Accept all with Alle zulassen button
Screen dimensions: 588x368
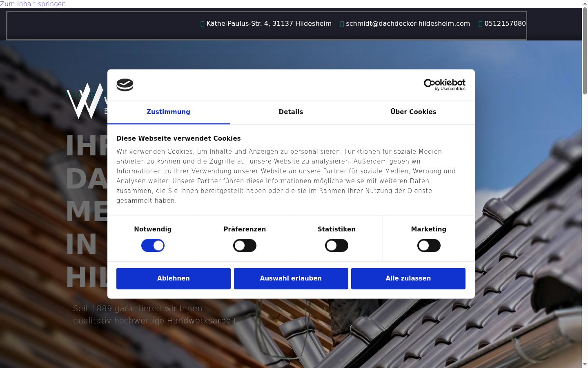click(x=408, y=278)
